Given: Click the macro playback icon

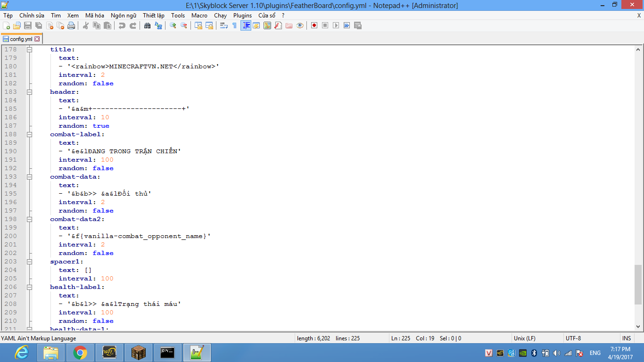Looking at the screenshot, I should (x=336, y=25).
